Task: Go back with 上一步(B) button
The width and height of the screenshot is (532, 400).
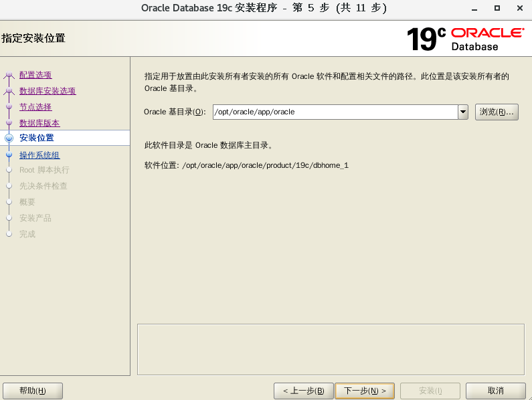Action: tap(304, 391)
